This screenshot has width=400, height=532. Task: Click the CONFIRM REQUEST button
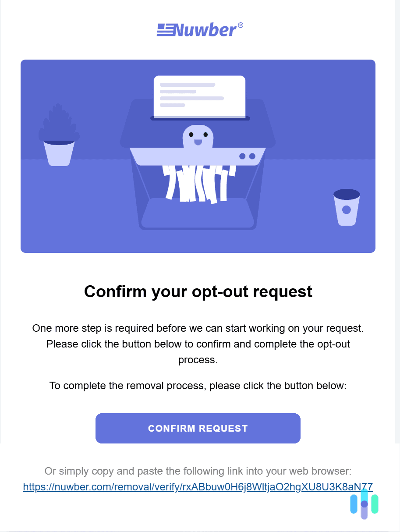tap(198, 428)
